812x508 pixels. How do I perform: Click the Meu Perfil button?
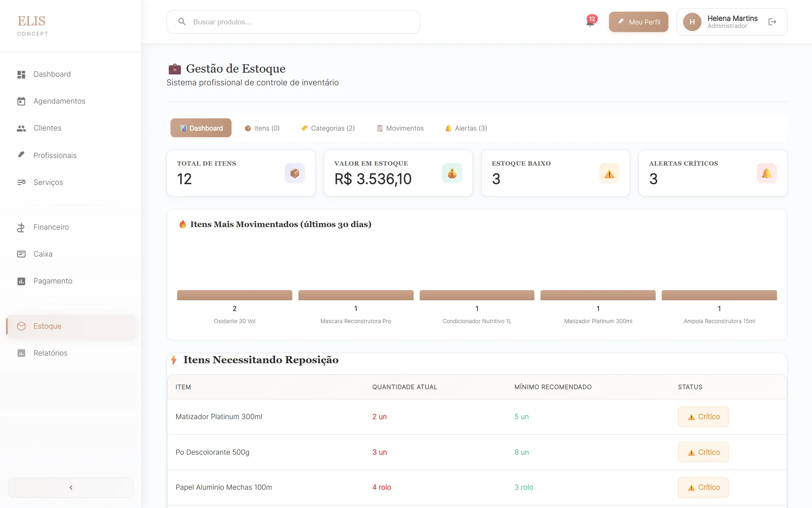[x=639, y=22]
